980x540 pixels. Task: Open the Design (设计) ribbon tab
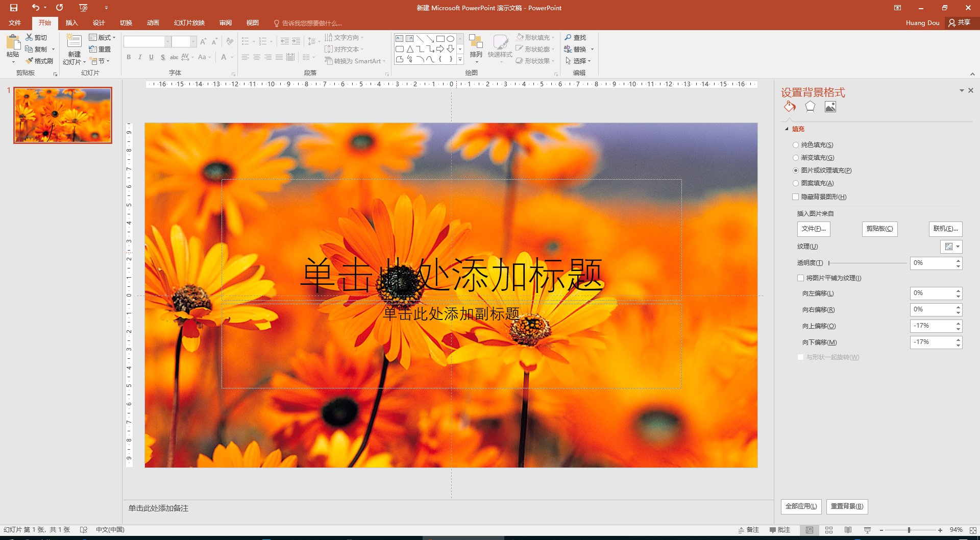[x=99, y=23]
